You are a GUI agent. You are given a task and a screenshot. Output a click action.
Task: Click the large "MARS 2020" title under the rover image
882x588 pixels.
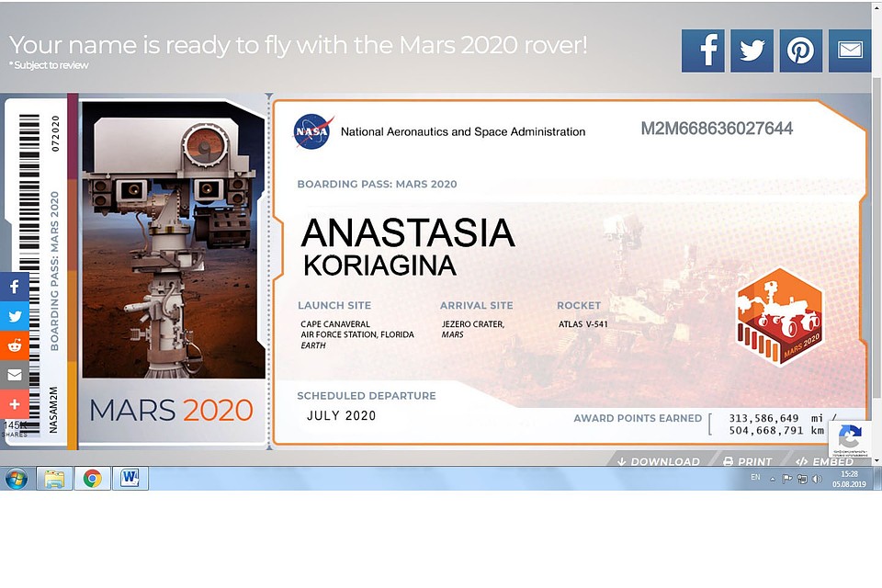tap(172, 410)
